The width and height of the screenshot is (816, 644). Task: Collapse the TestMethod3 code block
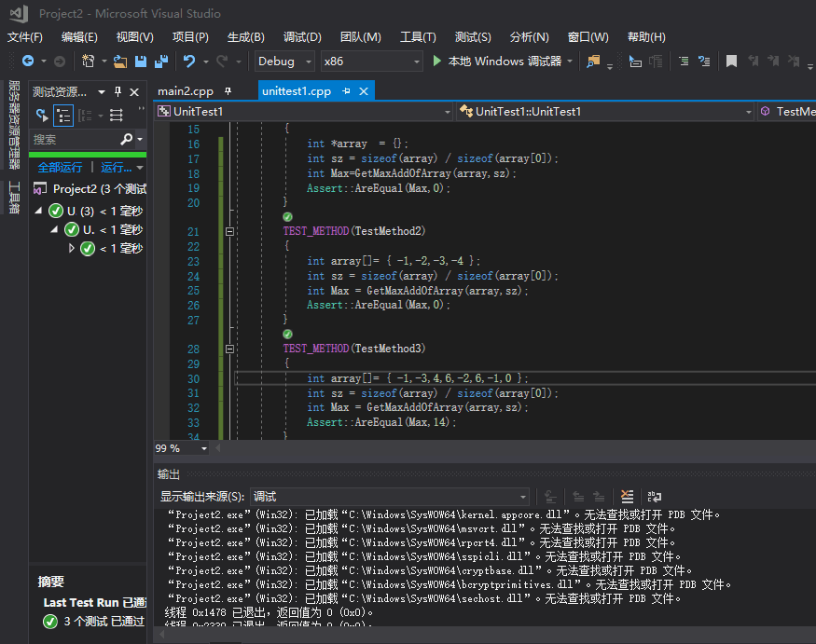[229, 349]
